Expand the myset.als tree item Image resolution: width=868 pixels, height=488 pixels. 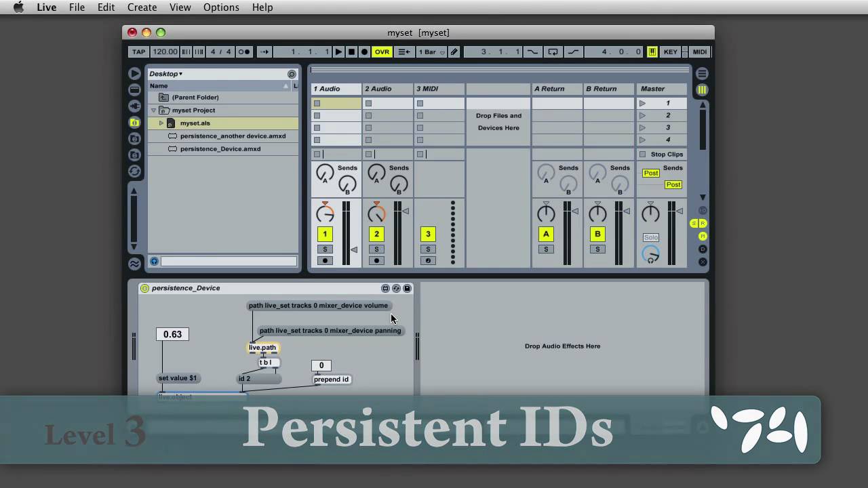click(161, 123)
